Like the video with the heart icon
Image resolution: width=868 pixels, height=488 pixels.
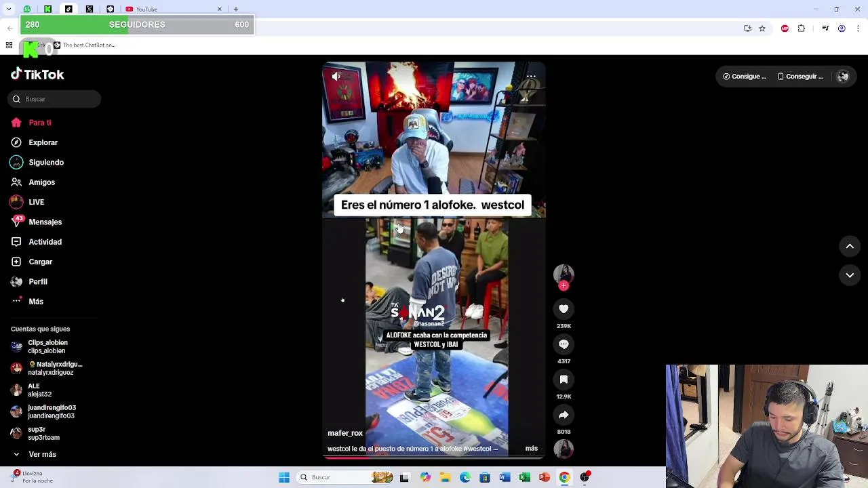564,309
